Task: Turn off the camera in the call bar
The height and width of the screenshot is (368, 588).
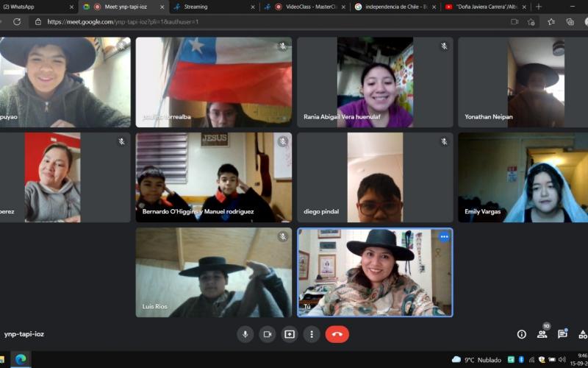Action: [x=268, y=334]
